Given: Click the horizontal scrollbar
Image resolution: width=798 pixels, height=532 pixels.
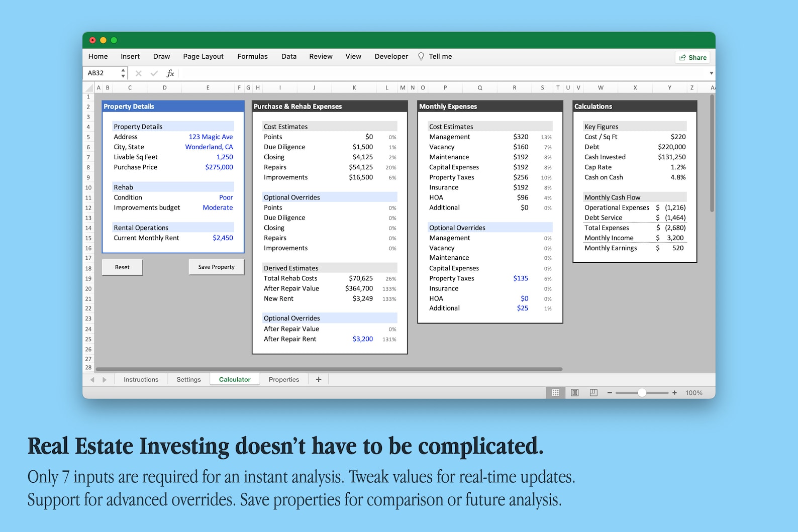Looking at the screenshot, I should click(329, 369).
